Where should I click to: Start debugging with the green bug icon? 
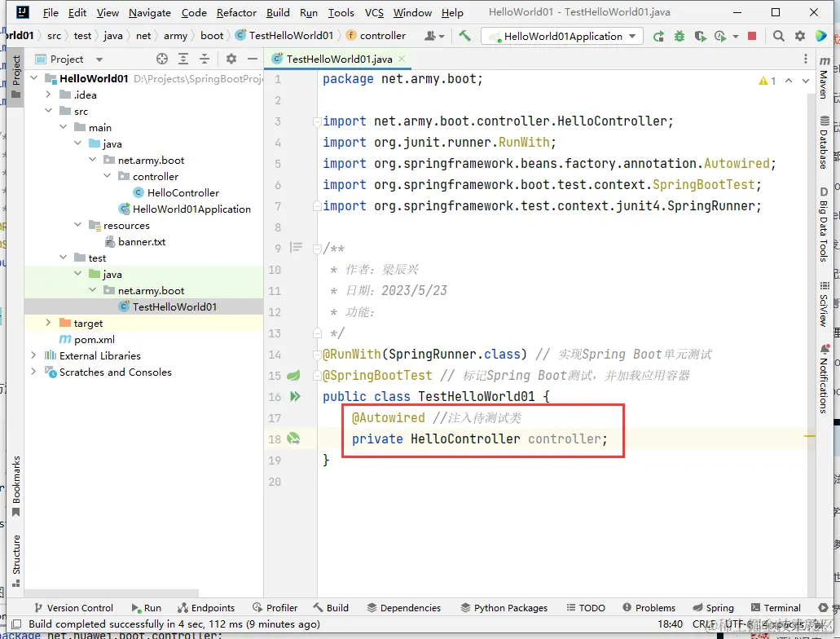679,36
